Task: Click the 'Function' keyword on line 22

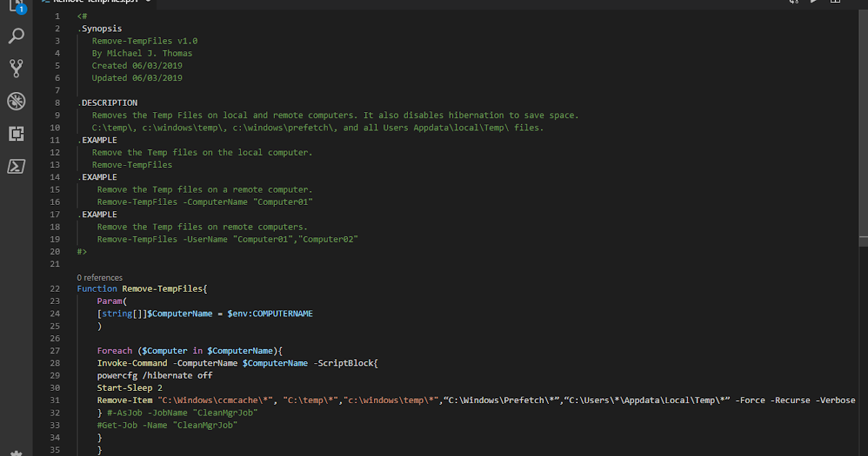Action: (x=97, y=289)
